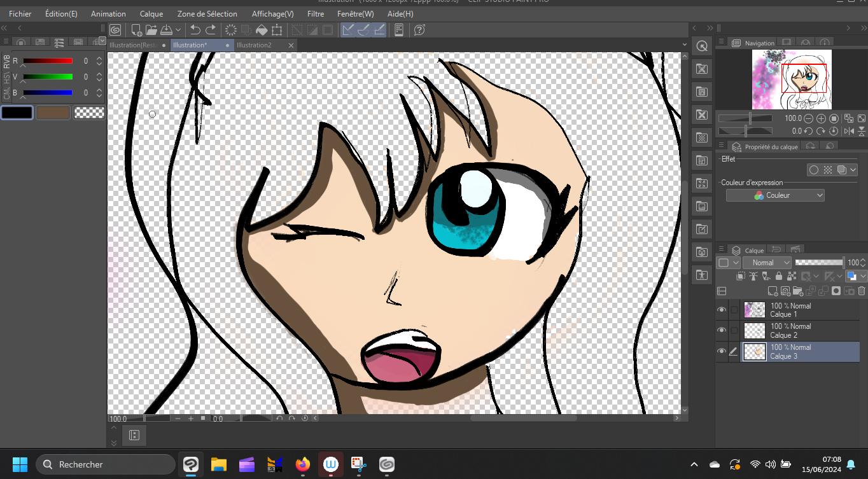868x479 pixels.
Task: Switch to the Illustration2 tab
Action: tap(254, 45)
